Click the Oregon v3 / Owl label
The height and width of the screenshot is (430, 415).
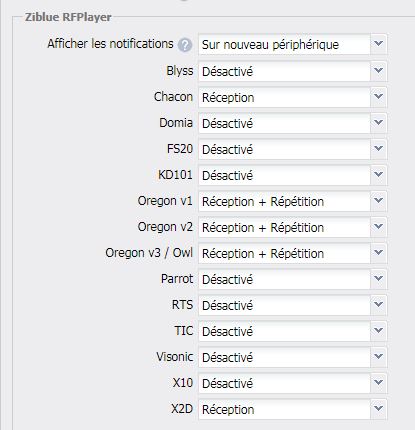[x=149, y=253]
